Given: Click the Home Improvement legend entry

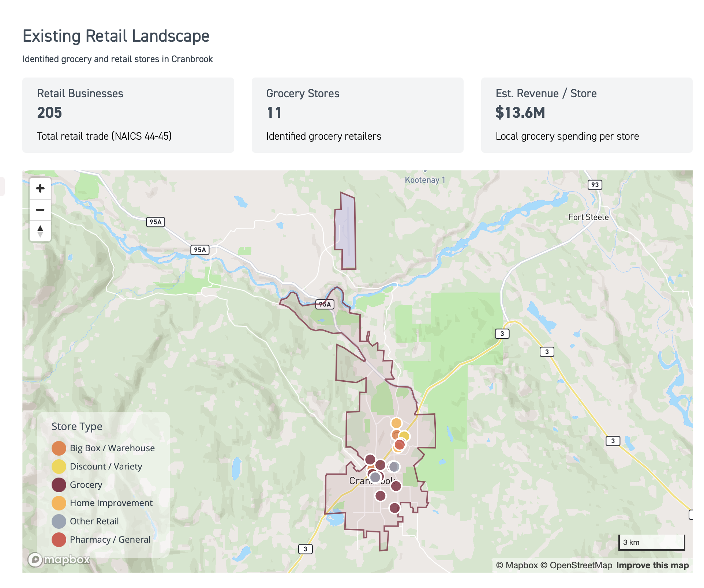Looking at the screenshot, I should [x=111, y=503].
